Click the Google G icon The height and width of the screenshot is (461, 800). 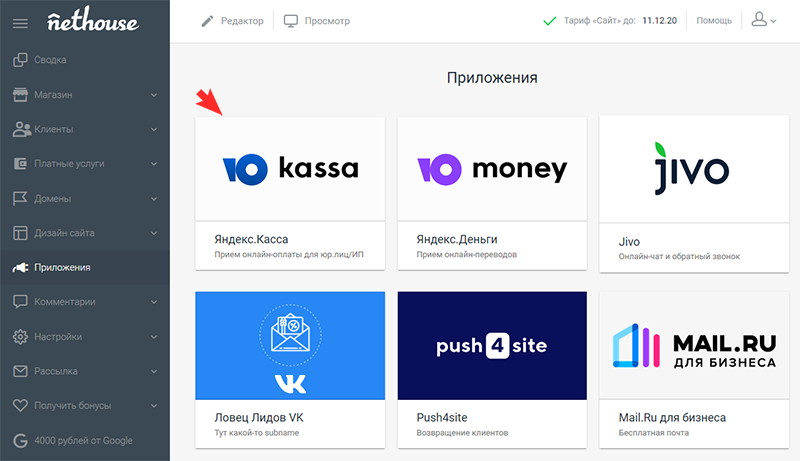(x=20, y=441)
